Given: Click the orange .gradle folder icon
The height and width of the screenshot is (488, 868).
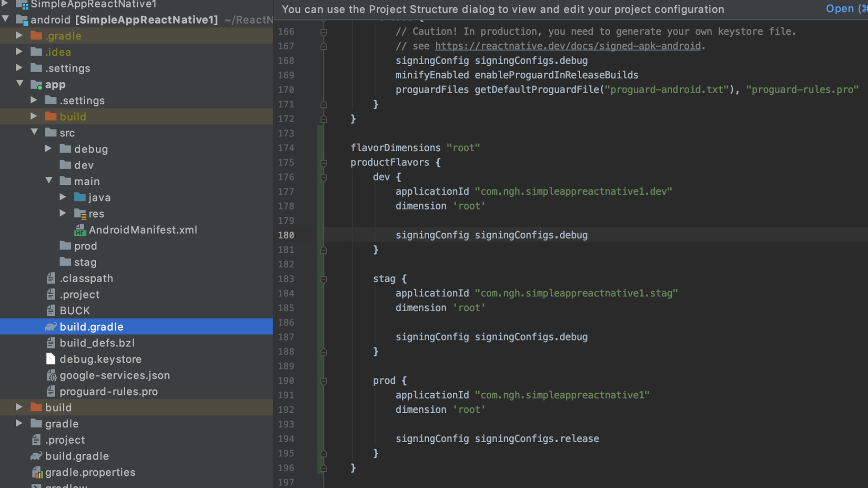Looking at the screenshot, I should (36, 36).
